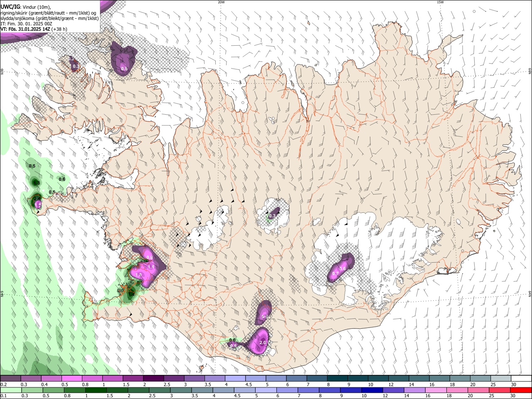Screen dimensions: 532x399
Task: Click the bright pink 0.5 snow legend swatch
Action: coord(72,378)
